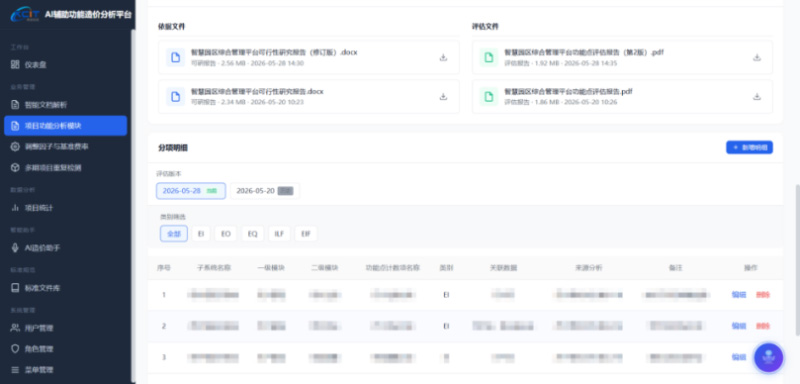Filter the detail list by EIF category

point(306,234)
